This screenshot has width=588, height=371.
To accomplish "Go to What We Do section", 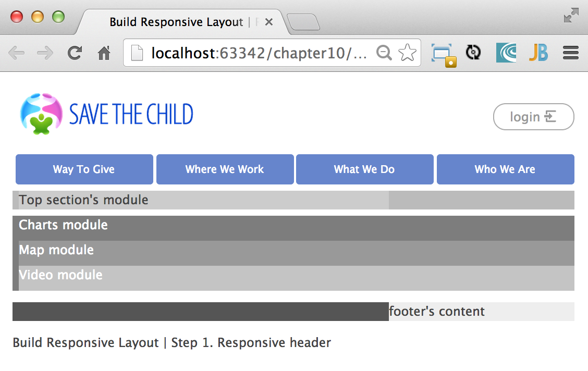I will (x=364, y=169).
